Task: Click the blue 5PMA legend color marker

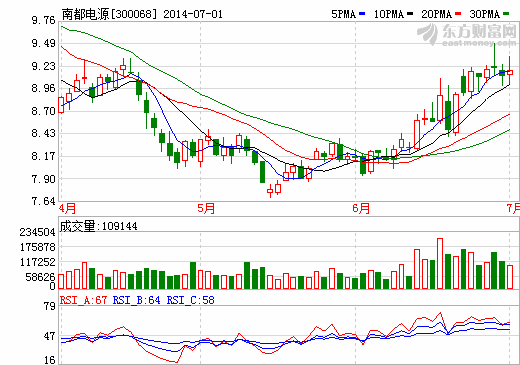Action: click(362, 14)
